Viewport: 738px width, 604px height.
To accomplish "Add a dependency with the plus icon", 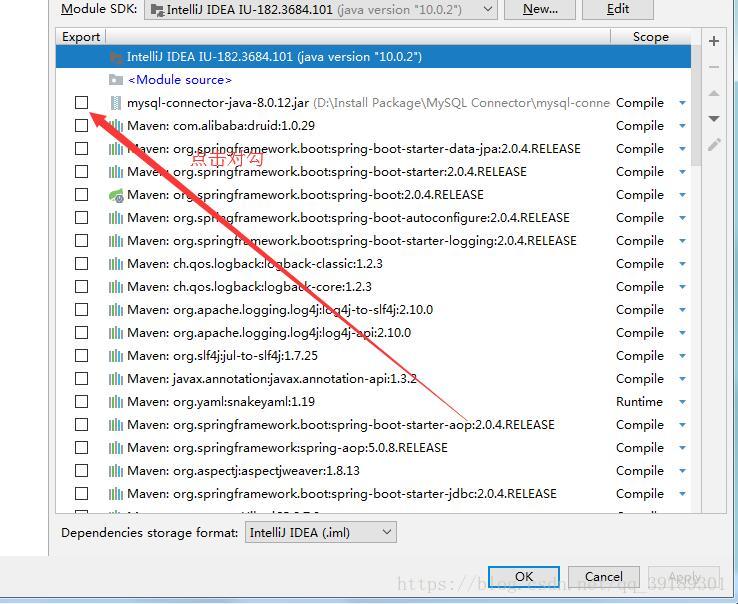I will 714,41.
